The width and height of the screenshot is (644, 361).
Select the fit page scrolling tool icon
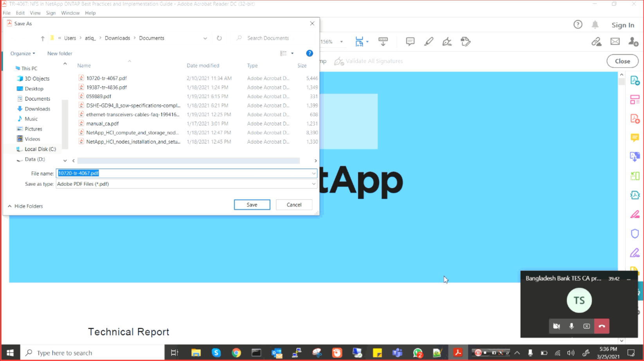click(359, 41)
